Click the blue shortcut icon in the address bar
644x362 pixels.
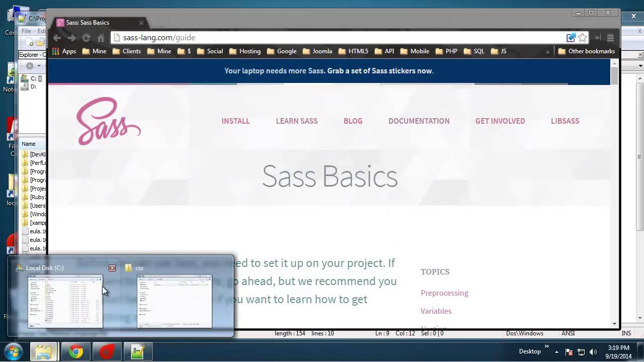(571, 38)
